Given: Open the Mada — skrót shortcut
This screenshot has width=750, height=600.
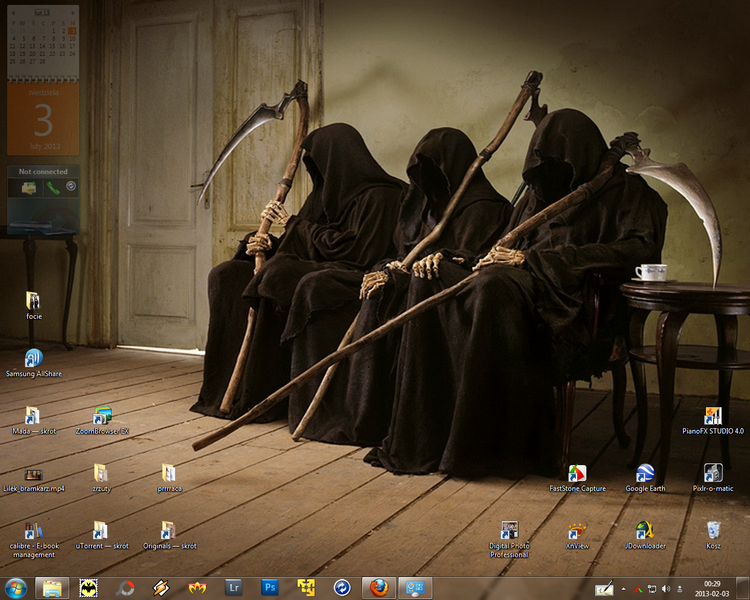Looking at the screenshot, I should tap(33, 421).
